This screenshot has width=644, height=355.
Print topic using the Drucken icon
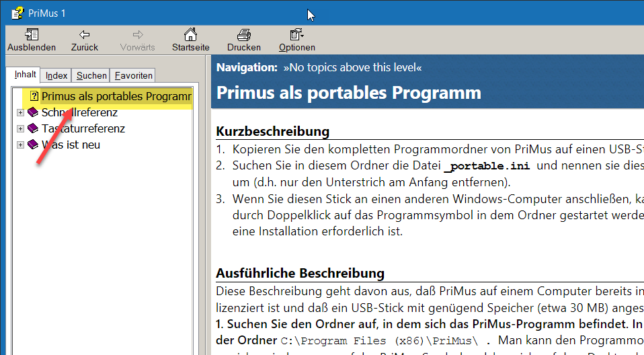[x=243, y=34]
